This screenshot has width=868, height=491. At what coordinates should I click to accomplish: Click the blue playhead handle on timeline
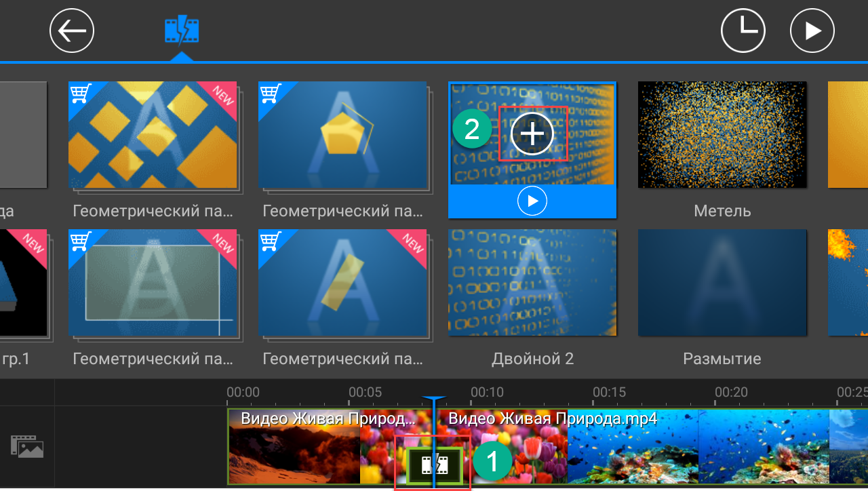(434, 401)
